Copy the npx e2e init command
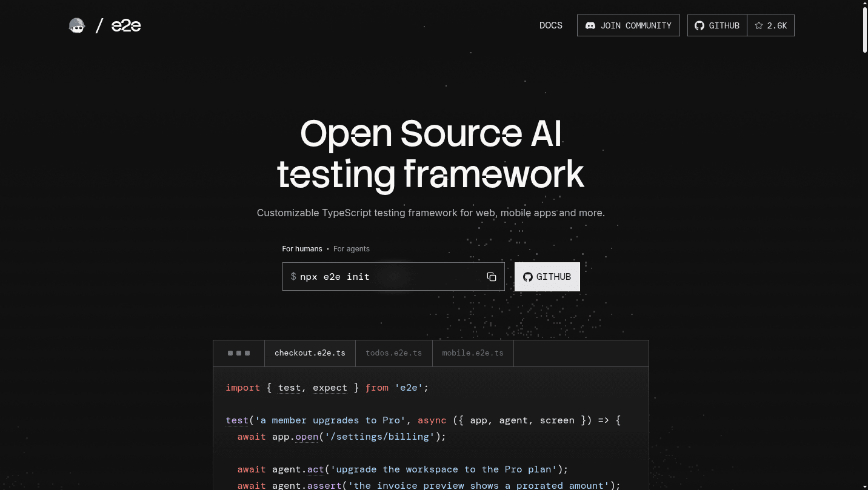 pyautogui.click(x=492, y=277)
